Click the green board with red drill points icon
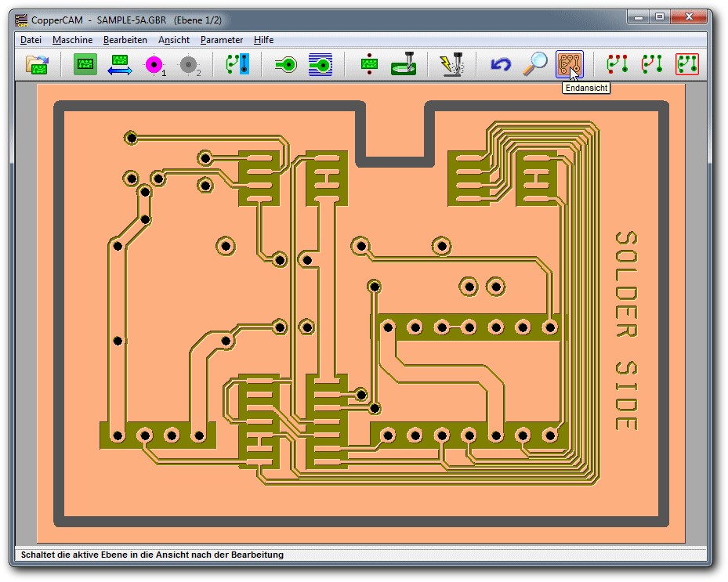The width and height of the screenshot is (728, 582). click(x=370, y=64)
